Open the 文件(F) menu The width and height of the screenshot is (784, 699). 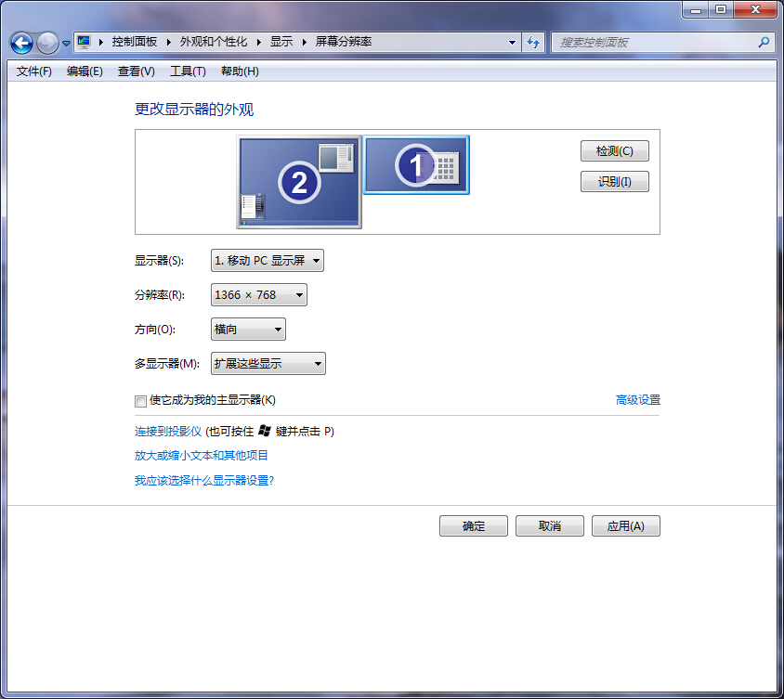34,71
